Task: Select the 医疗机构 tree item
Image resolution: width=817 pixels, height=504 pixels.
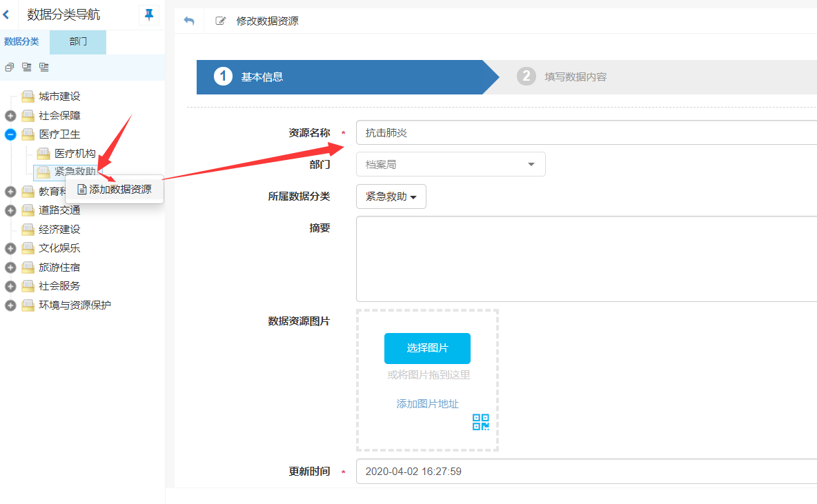Action: tap(75, 153)
